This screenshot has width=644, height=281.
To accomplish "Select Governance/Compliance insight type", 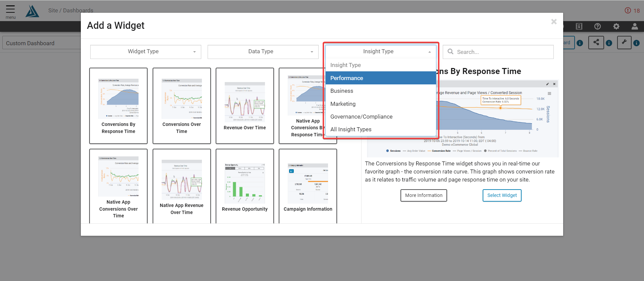I will point(381,117).
